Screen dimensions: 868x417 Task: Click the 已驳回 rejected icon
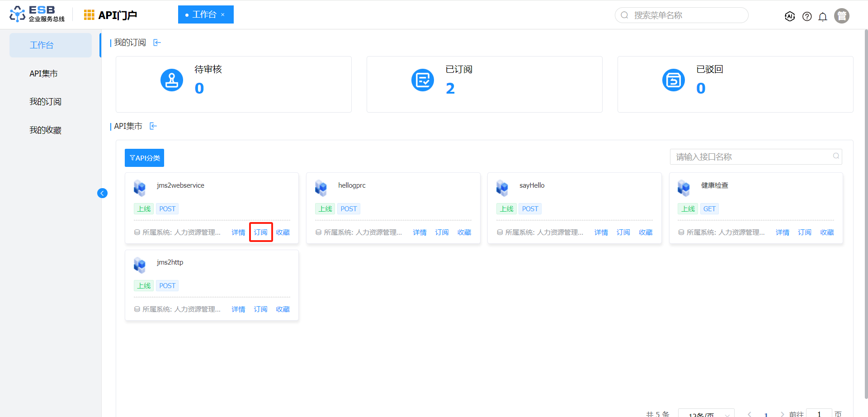click(673, 80)
